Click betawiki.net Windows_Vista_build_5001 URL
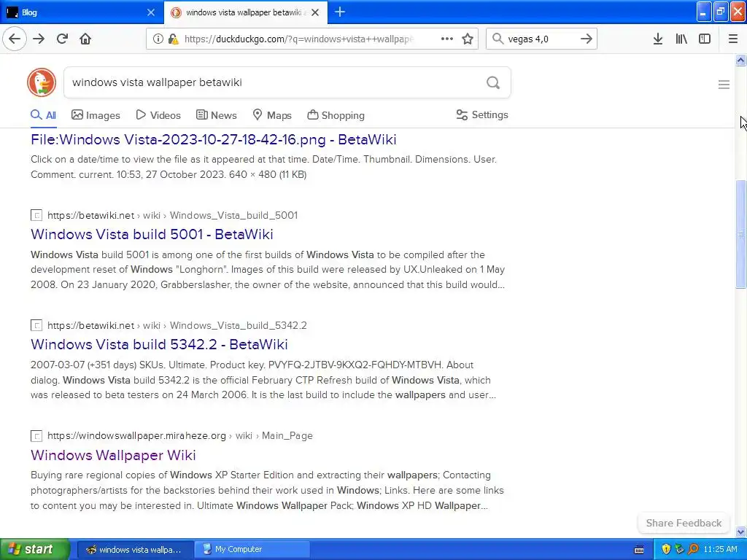The image size is (747, 560). pyautogui.click(x=172, y=215)
